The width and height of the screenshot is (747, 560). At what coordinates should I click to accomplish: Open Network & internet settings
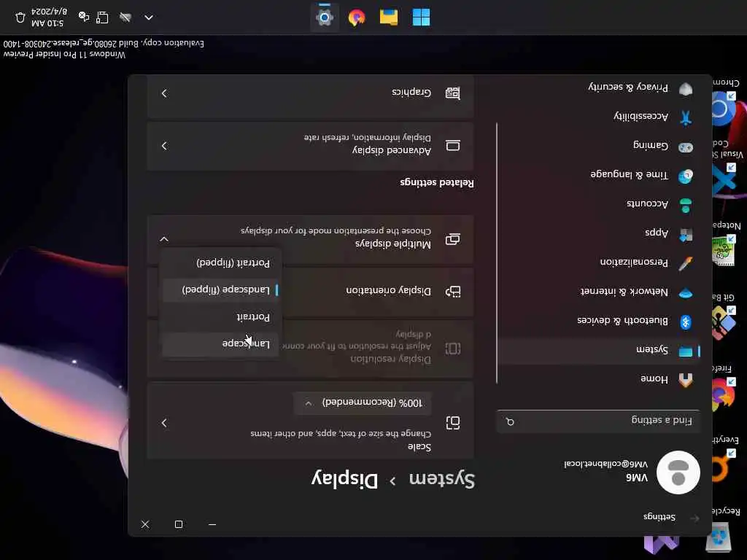pyautogui.click(x=598, y=292)
